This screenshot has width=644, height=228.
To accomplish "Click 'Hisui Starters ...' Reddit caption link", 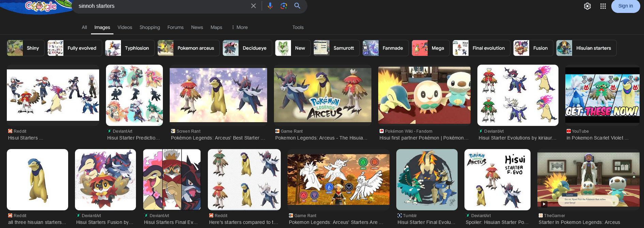I will pos(26,138).
